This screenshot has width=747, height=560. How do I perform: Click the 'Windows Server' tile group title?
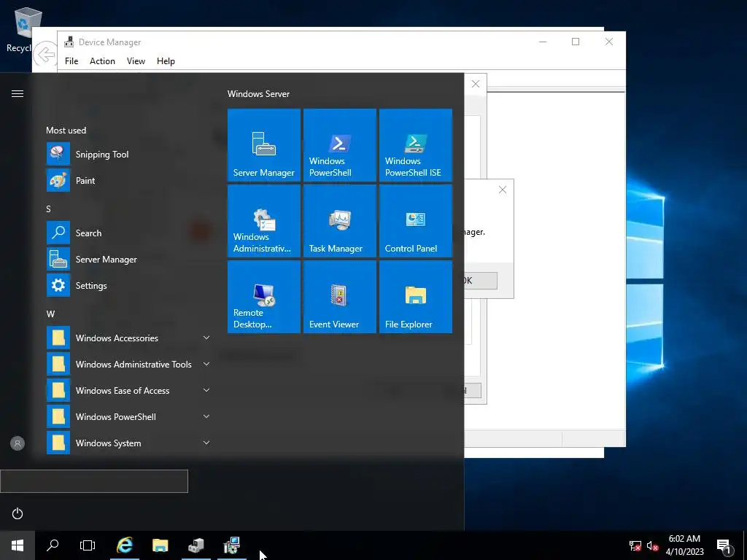click(x=258, y=94)
